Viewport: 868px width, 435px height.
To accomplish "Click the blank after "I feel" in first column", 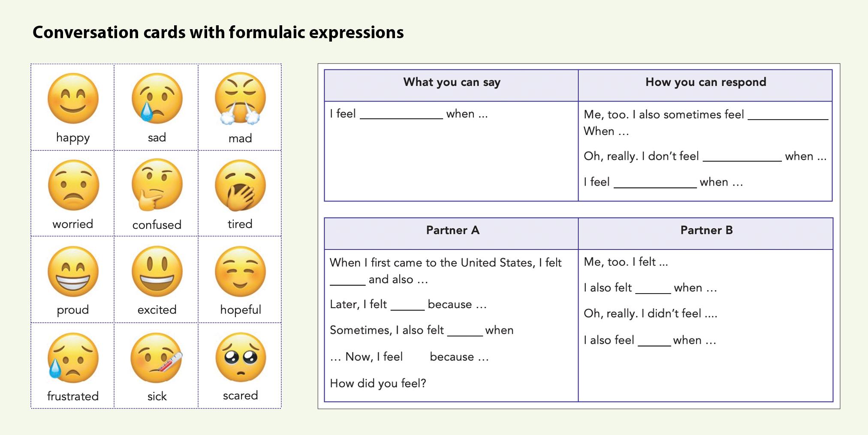I will click(401, 115).
